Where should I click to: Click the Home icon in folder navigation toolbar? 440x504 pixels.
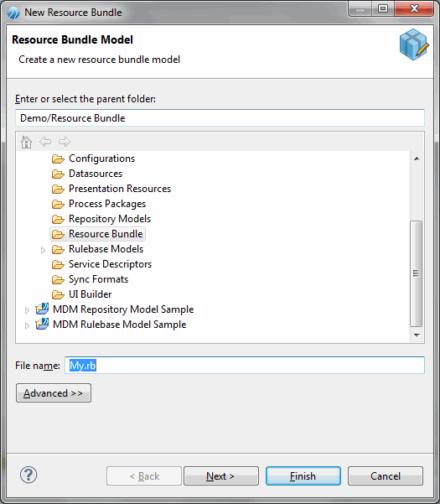point(26,142)
